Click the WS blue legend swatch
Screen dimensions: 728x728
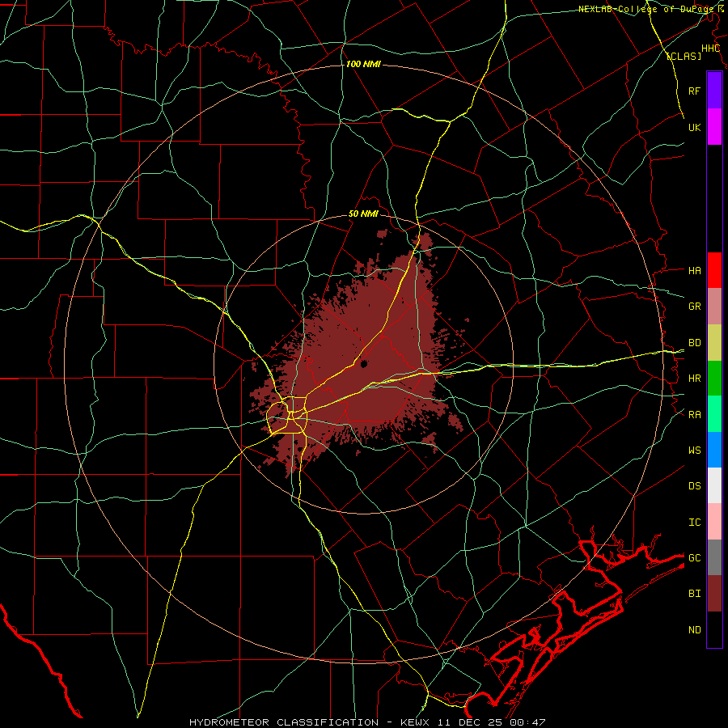pyautogui.click(x=714, y=450)
